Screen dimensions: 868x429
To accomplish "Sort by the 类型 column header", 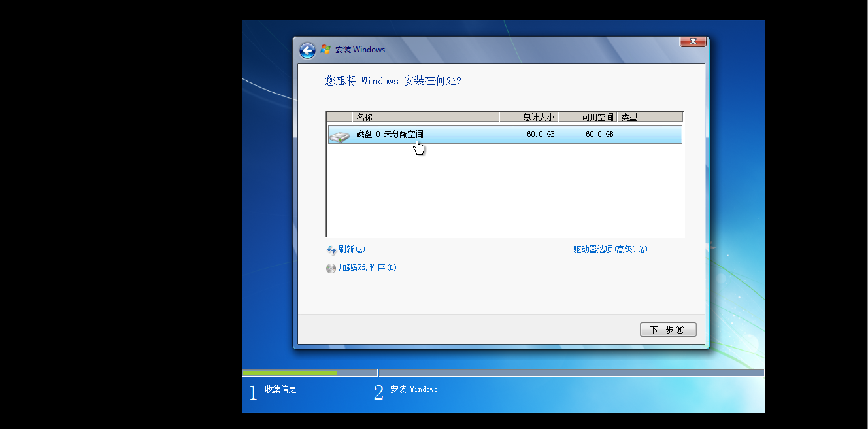I will tap(650, 117).
